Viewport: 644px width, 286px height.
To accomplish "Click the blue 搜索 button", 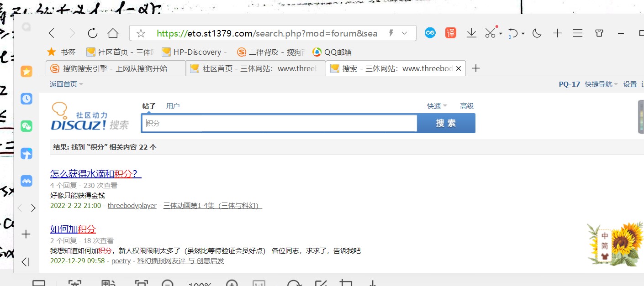I will (x=446, y=123).
